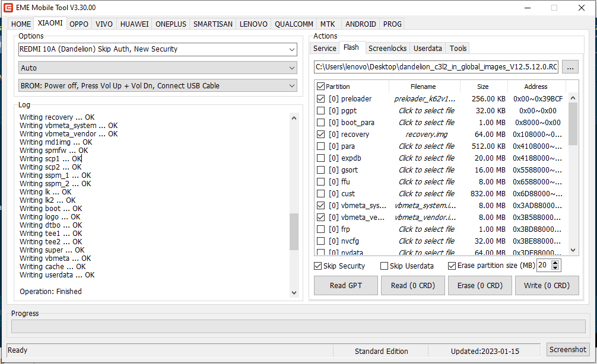Switch to the HOME tab
The height and width of the screenshot is (364, 597).
[x=21, y=24]
